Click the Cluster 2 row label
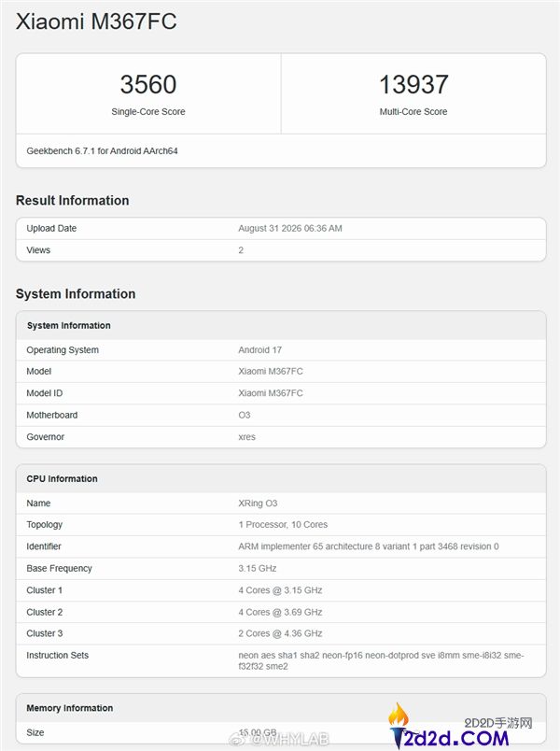Screen dimensions: 560x751 coord(45,612)
